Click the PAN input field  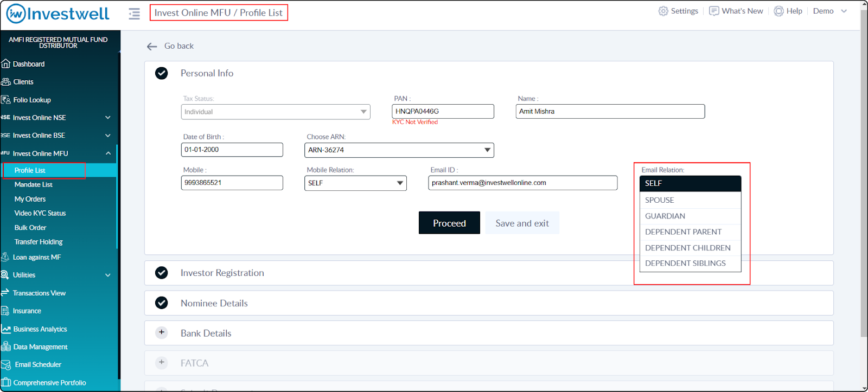pos(443,111)
